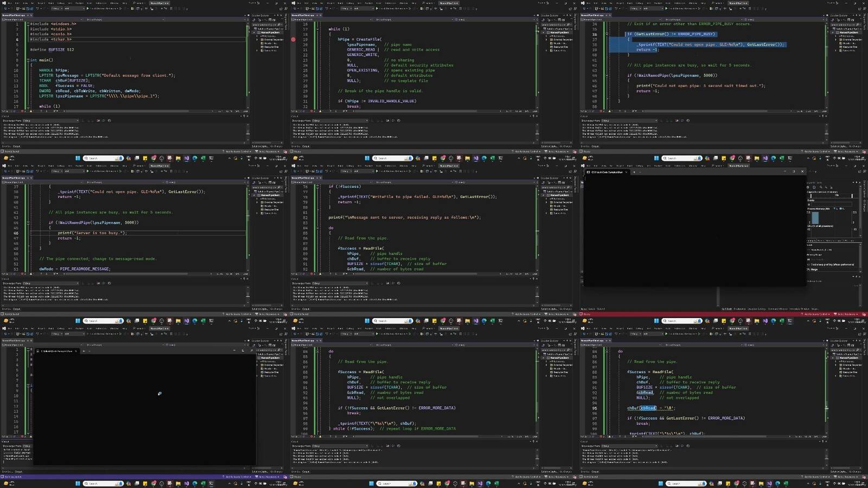Screen dimensions: 868x488
Task: Click GENERIC_WRITE argument in the CreateFile frame
Action: tap(362, 55)
